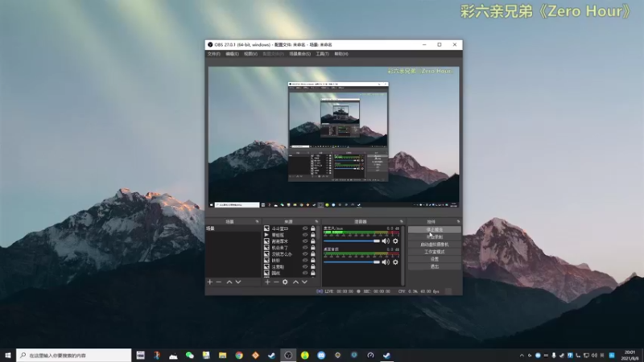Toggle visibility eye of the first source
The image size is (644, 362).
click(305, 228)
